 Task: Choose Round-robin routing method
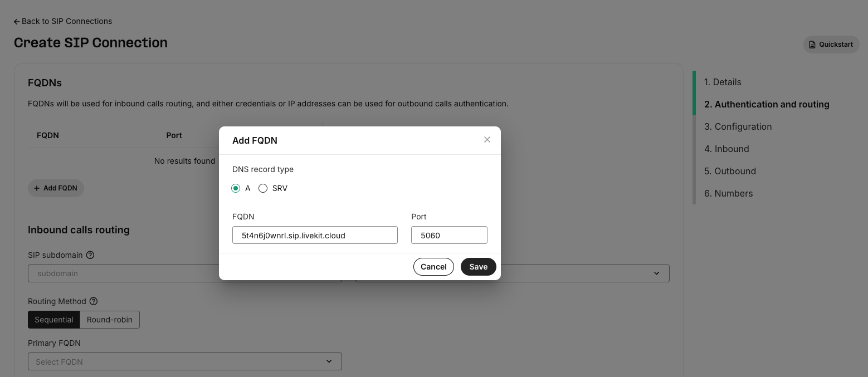point(110,320)
